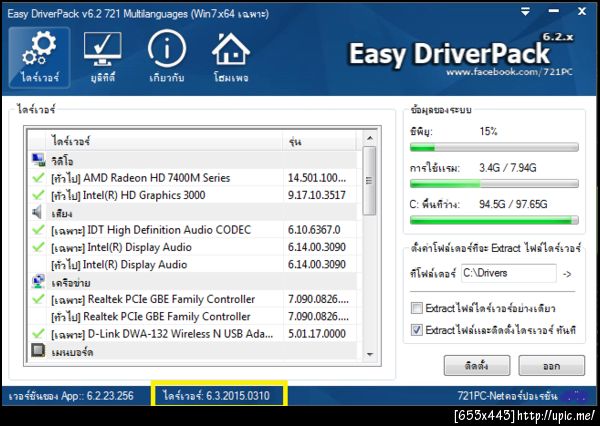Click the video category monitor icon
The width and height of the screenshot is (600, 426).
click(x=38, y=160)
